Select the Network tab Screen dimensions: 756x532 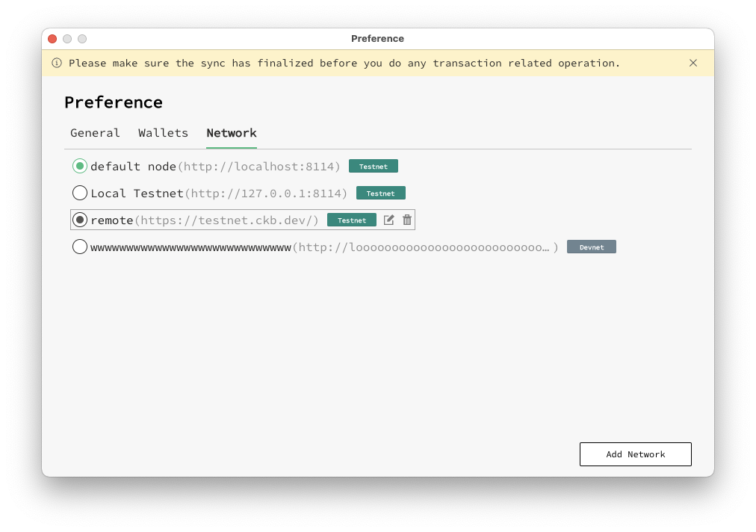click(x=231, y=133)
